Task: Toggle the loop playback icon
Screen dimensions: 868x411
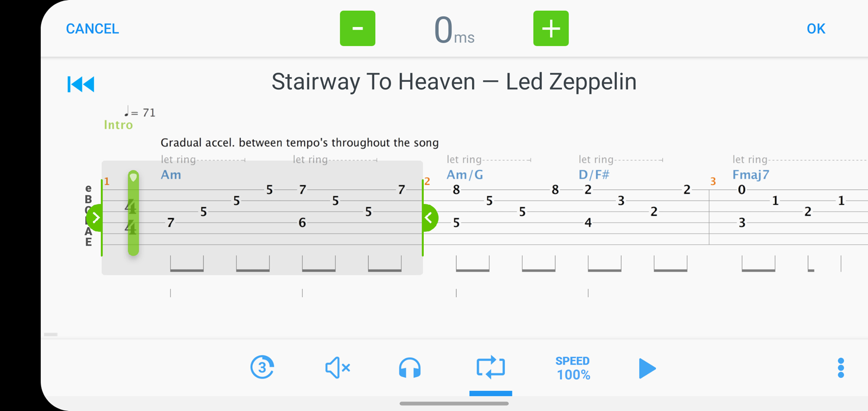Action: [x=490, y=367]
